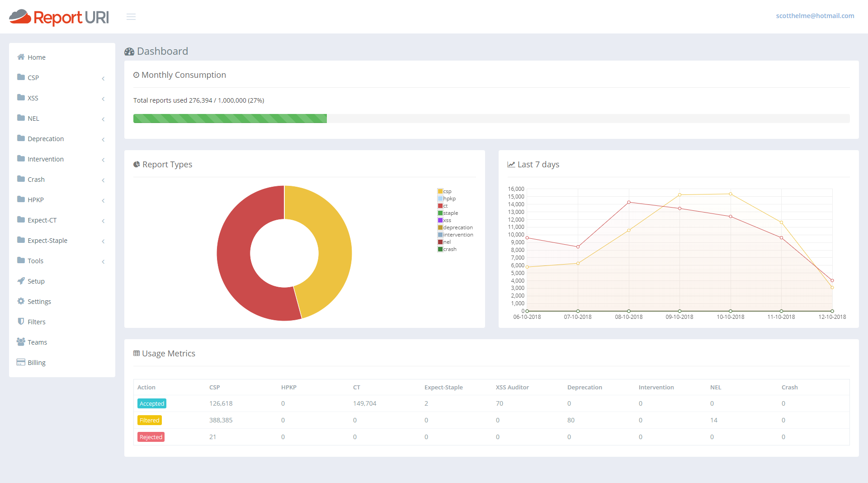This screenshot has height=483, width=868.
Task: Click the hamburger menu icon in header
Action: [131, 17]
